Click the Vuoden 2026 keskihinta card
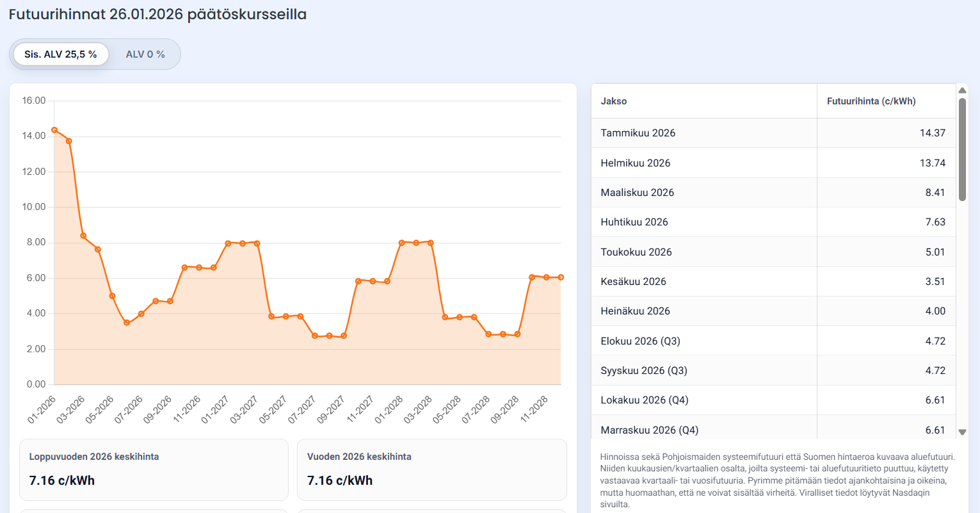 (x=431, y=469)
